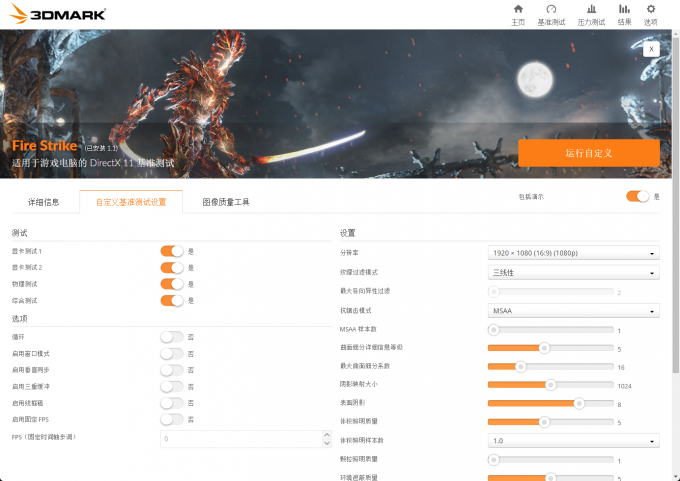This screenshot has height=481, width=680.
Task: Click the FPS field up arrow
Action: (x=327, y=435)
